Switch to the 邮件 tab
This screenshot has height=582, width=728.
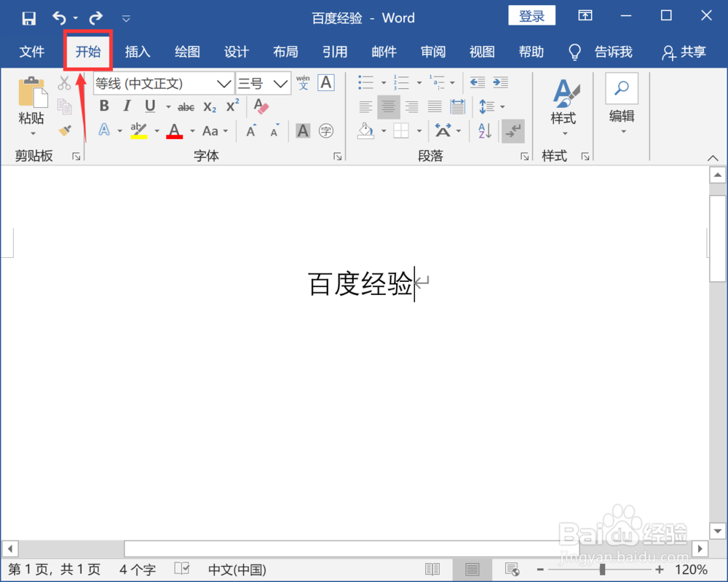click(384, 52)
